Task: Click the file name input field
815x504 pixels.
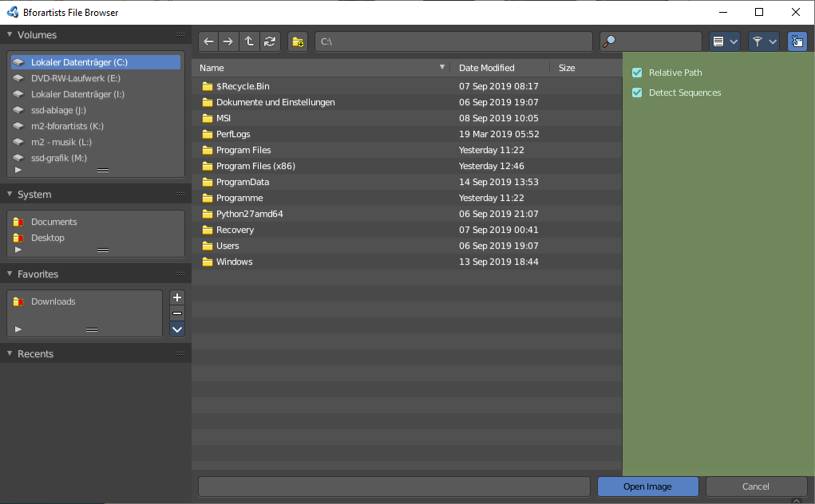Action: point(394,486)
